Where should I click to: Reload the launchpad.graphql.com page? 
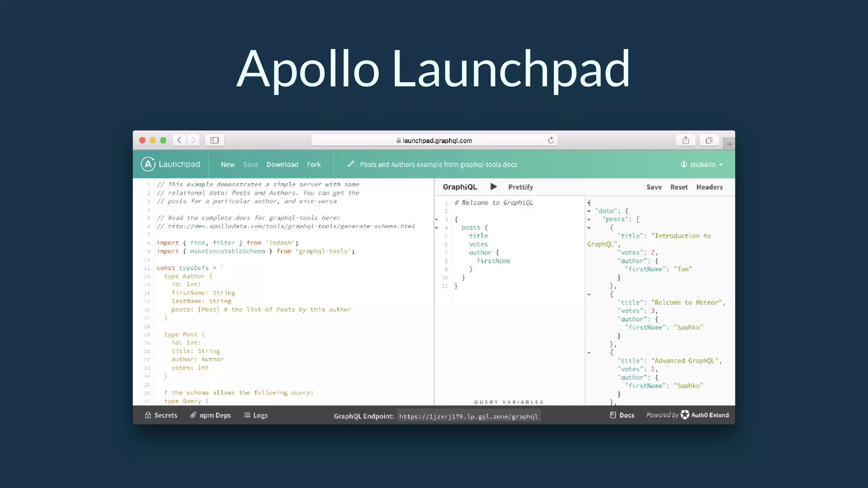(551, 140)
